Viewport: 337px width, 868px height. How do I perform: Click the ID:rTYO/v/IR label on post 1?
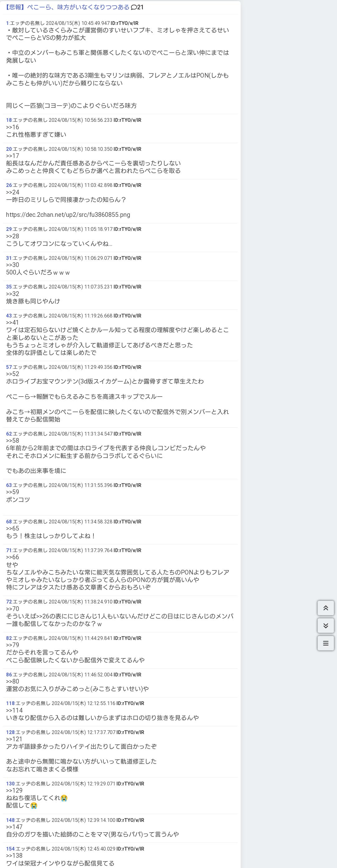click(124, 23)
